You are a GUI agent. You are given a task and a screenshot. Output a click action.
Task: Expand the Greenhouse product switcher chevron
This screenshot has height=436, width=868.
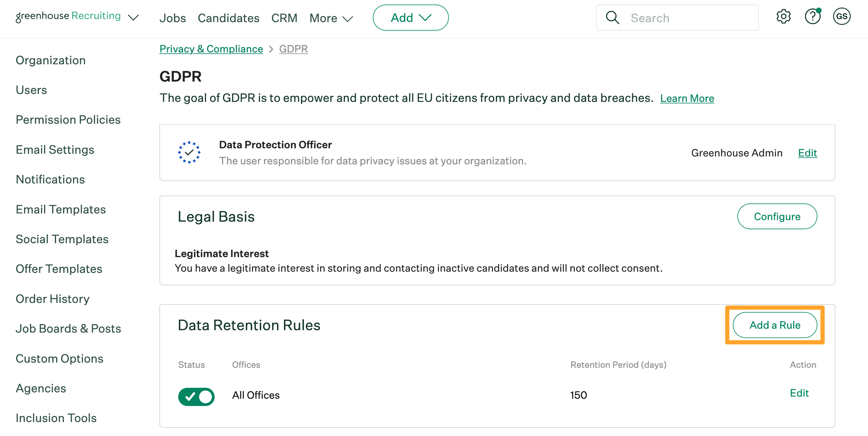coord(133,18)
